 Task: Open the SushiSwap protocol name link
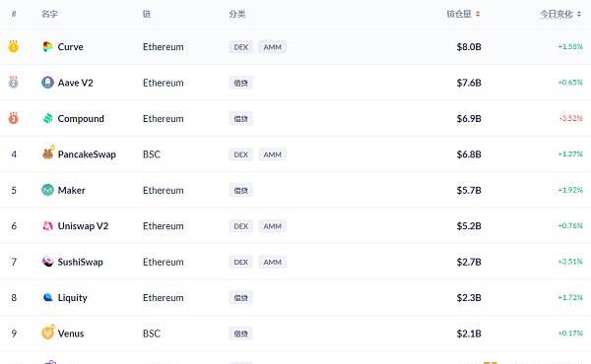click(x=81, y=262)
